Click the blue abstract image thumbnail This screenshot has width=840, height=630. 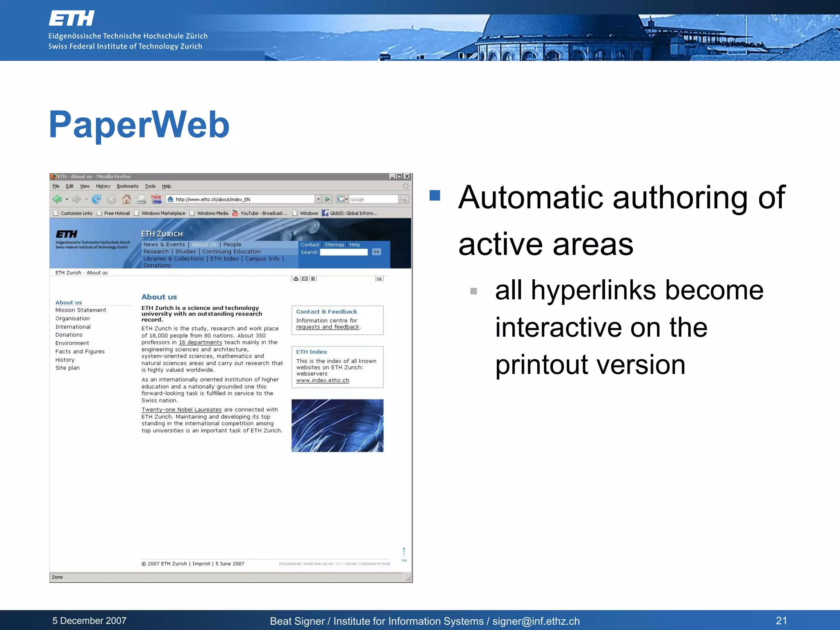click(x=338, y=426)
